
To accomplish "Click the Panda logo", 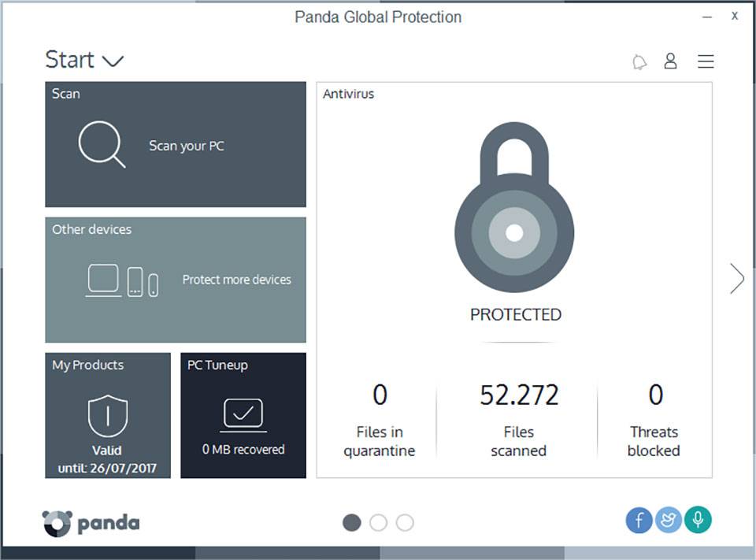I will click(91, 523).
